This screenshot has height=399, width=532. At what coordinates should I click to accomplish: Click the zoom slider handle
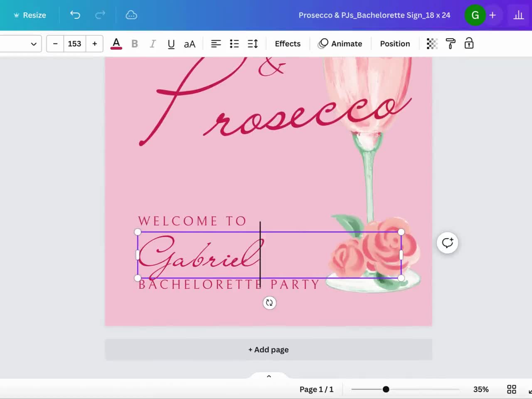pos(386,389)
